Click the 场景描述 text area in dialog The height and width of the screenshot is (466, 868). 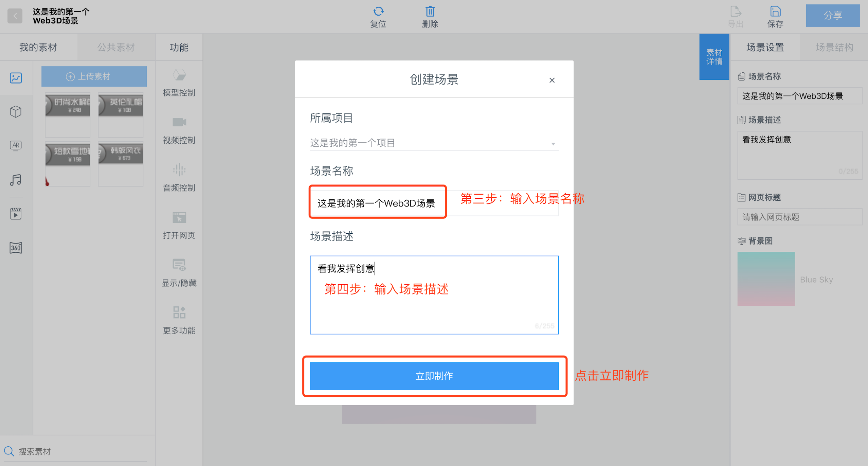click(434, 295)
